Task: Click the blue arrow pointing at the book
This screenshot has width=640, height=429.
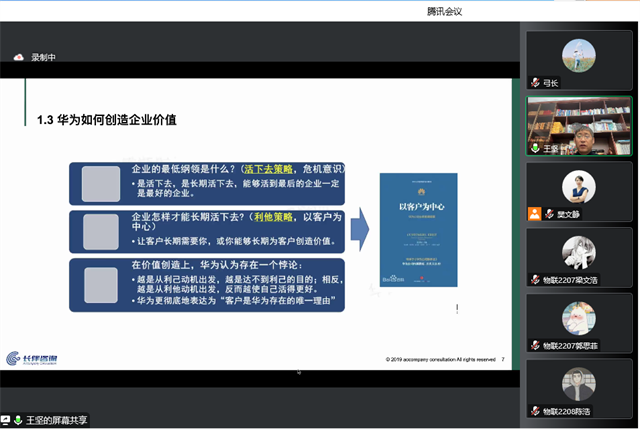Action: pyautogui.click(x=360, y=229)
